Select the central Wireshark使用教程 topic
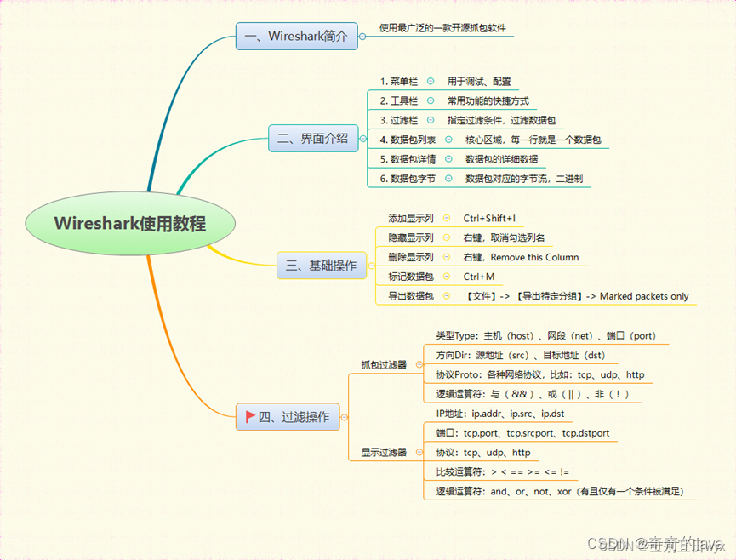Image resolution: width=736 pixels, height=560 pixels. tap(129, 224)
